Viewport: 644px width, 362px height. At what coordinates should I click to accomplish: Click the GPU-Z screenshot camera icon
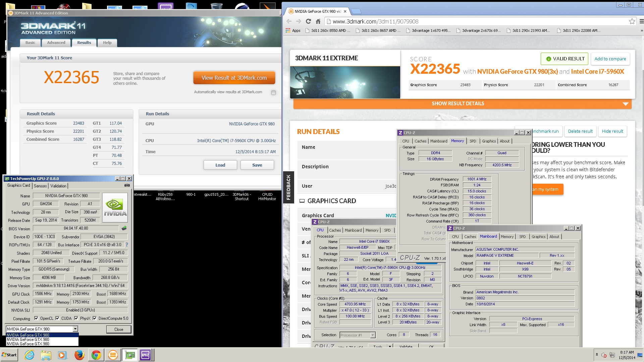127,185
